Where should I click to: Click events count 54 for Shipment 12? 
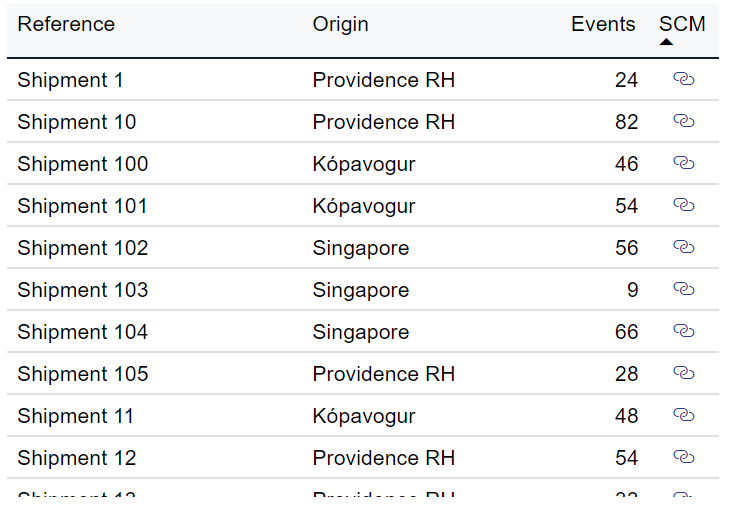[626, 458]
